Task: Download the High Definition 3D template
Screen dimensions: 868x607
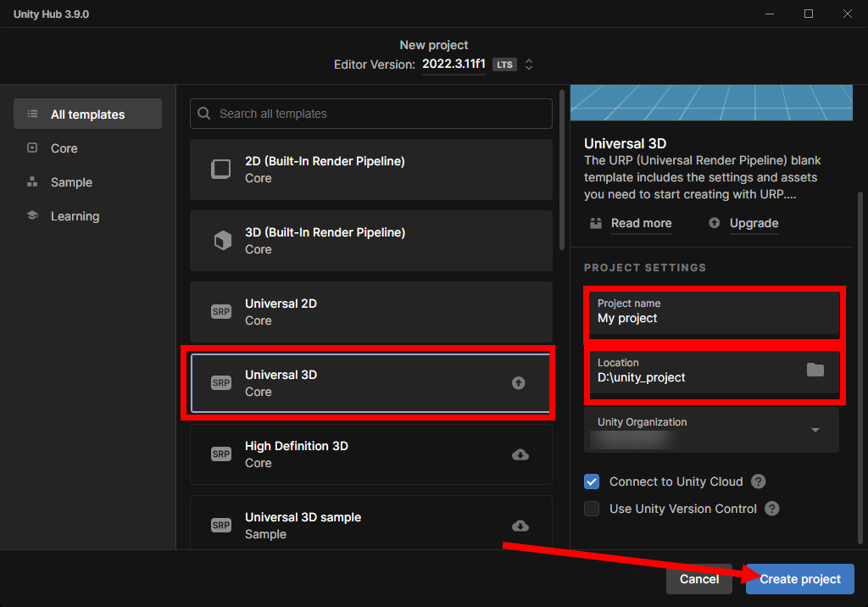Action: 520,454
